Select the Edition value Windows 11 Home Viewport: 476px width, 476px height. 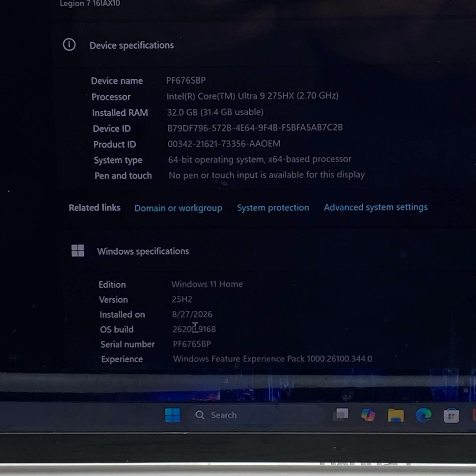pos(207,284)
